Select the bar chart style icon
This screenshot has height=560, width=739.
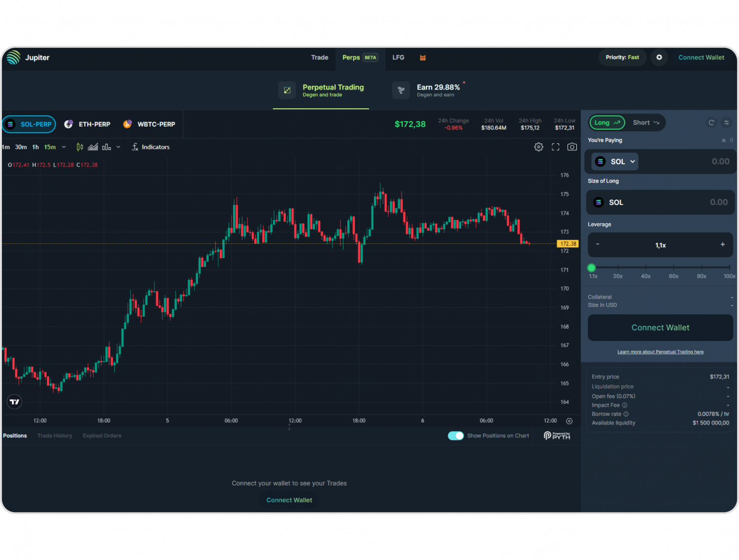click(x=106, y=147)
